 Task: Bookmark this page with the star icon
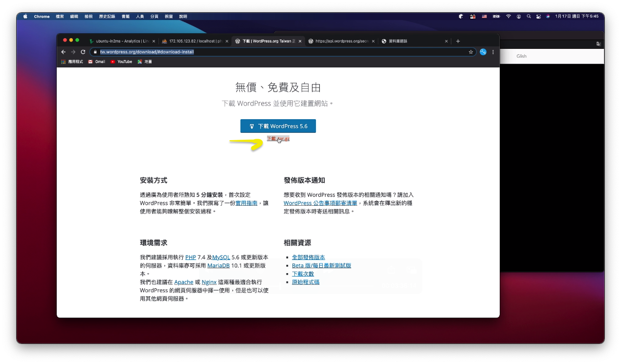pyautogui.click(x=471, y=52)
